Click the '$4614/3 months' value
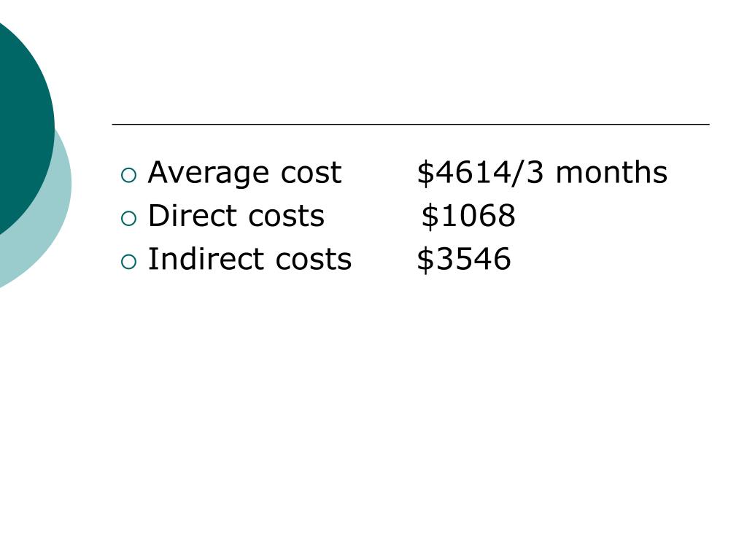This screenshot has height=560, width=747. [542, 172]
